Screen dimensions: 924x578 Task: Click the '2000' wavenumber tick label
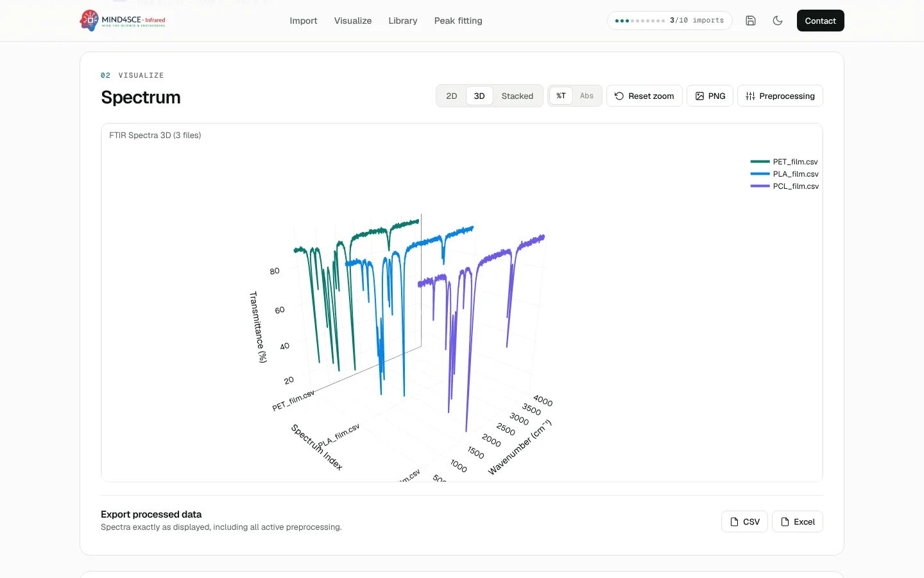[492, 441]
